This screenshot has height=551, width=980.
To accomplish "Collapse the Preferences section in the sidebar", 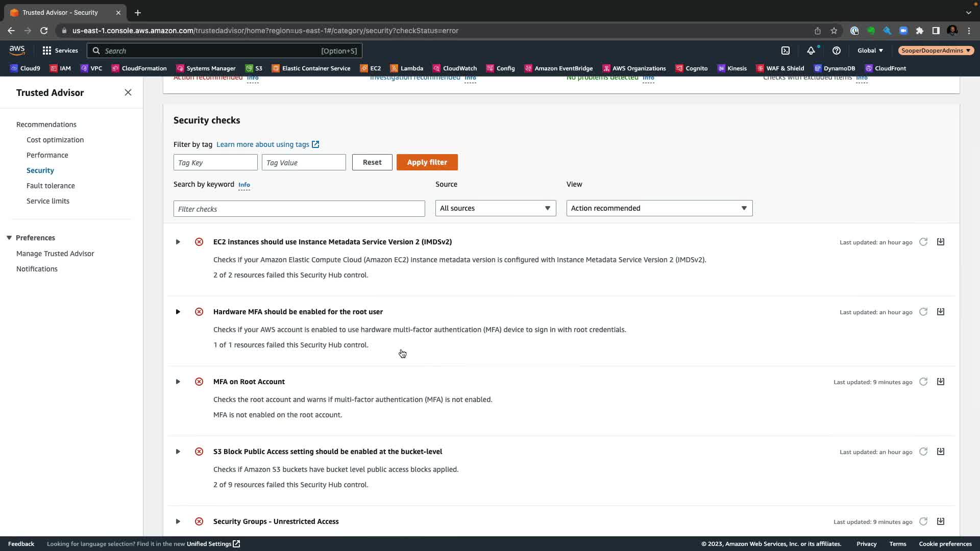I will 9,238.
